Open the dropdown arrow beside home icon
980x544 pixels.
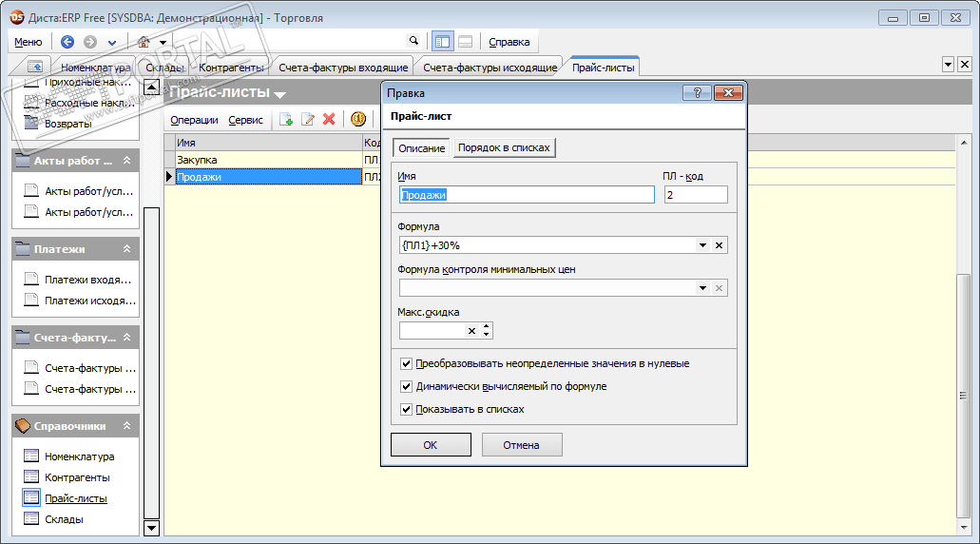[163, 43]
